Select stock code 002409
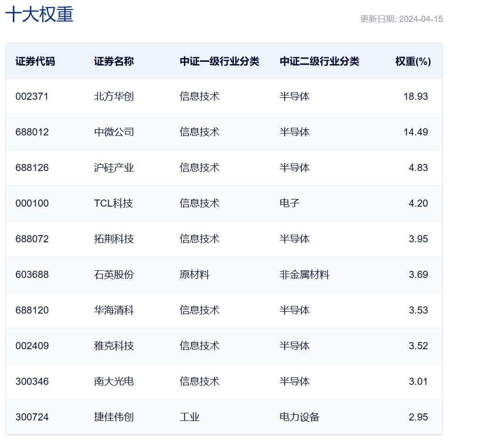Viewport: 478px width, 448px height. point(32,346)
